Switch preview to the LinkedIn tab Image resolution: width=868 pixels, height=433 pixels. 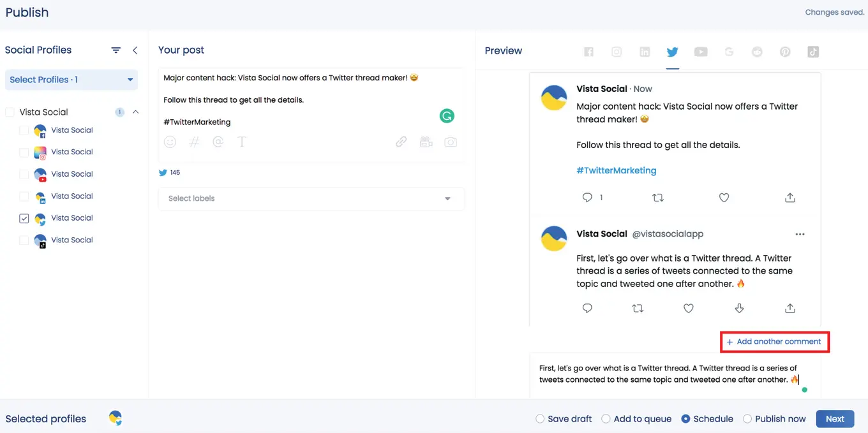[645, 52]
